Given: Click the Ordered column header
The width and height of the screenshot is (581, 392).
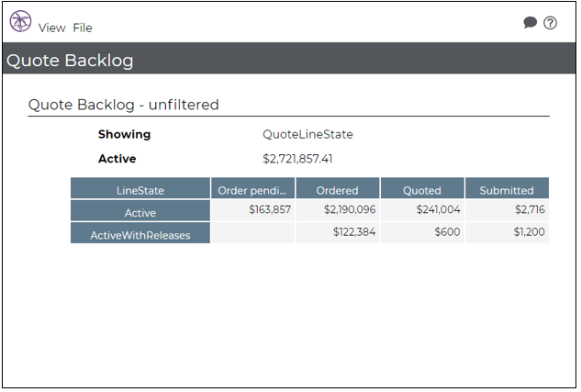Looking at the screenshot, I should (x=338, y=188).
